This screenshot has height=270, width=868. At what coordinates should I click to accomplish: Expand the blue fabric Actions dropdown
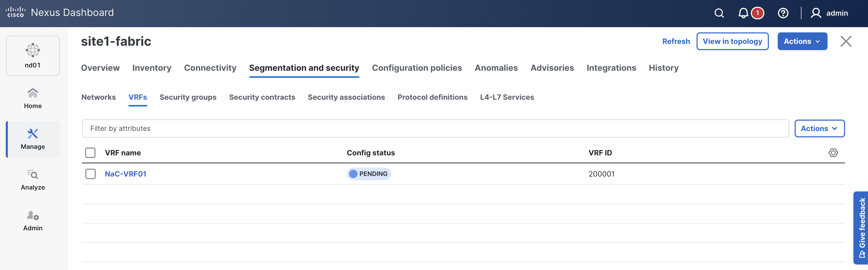[x=802, y=41]
